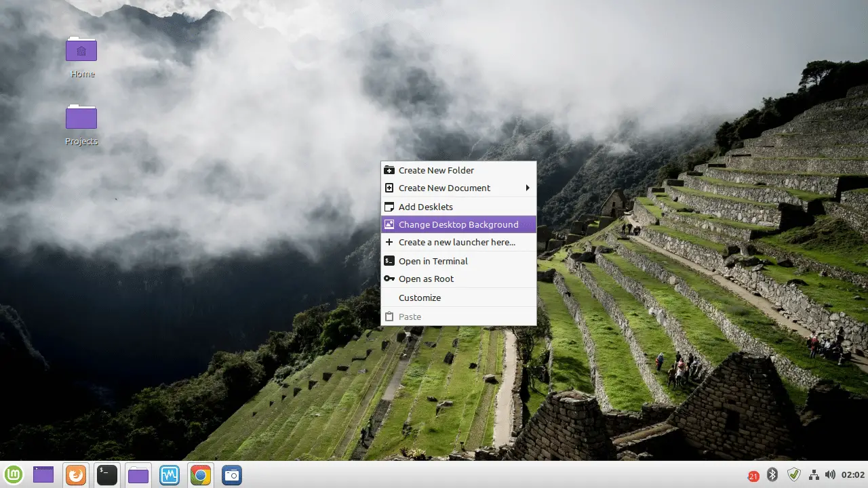Open the system monitor taskbar icon
The image size is (868, 488).
coord(169,474)
